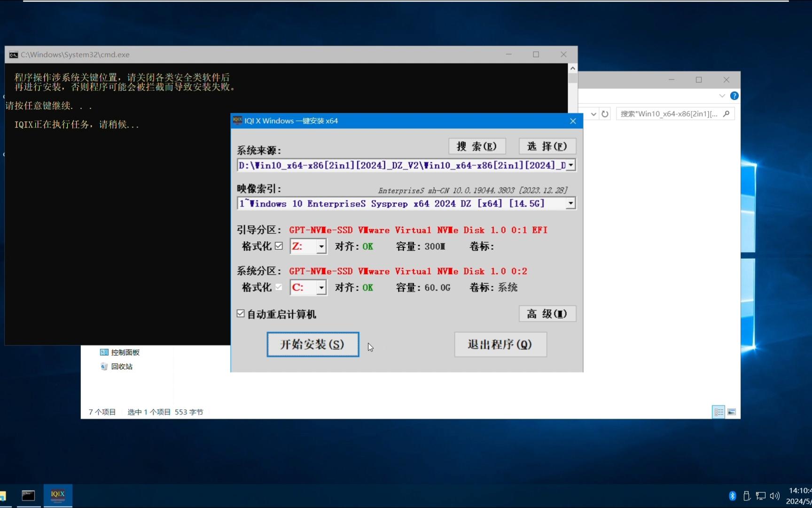Click the Bluetooth tray icon
This screenshot has width=812, height=508.
pyautogui.click(x=733, y=496)
